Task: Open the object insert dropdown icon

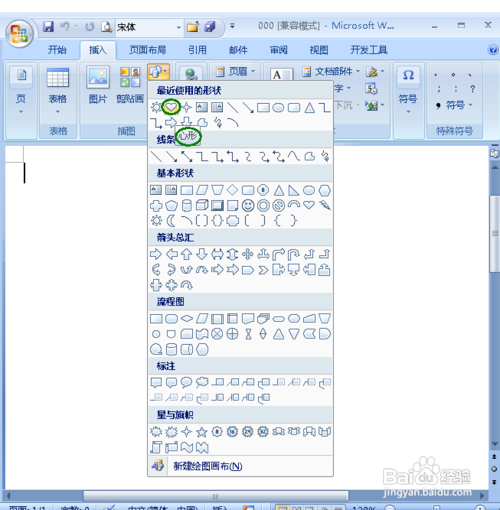Action: tap(375, 105)
